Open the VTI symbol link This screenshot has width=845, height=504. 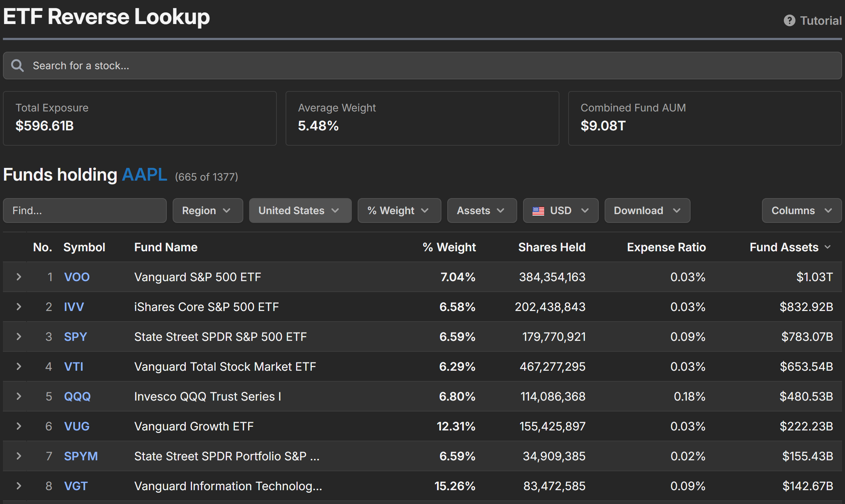[74, 367]
